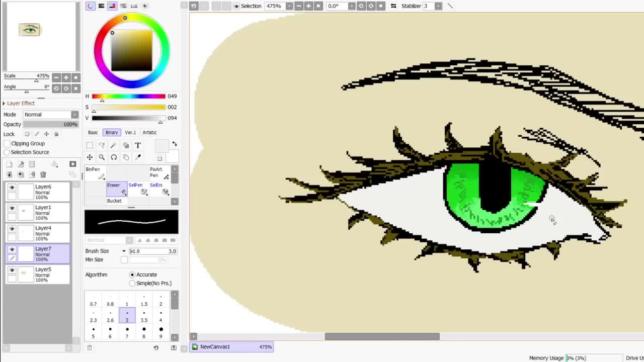644x362 pixels.
Task: Enable the Clipping Group checkbox
Action: pos(7,144)
